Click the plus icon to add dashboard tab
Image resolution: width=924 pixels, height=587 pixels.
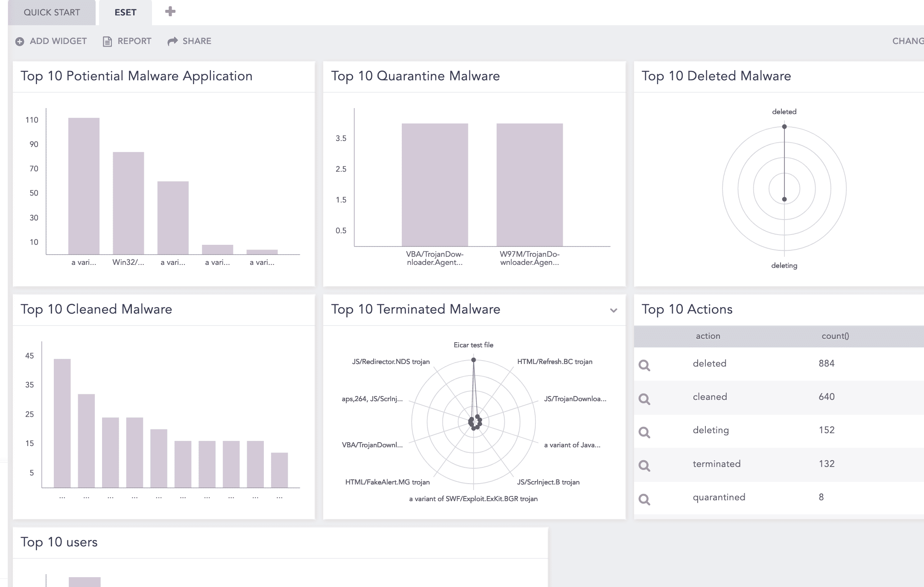(x=170, y=12)
